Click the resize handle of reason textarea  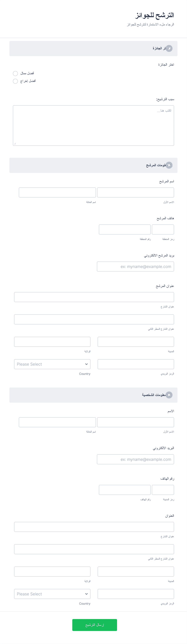click(x=15, y=143)
